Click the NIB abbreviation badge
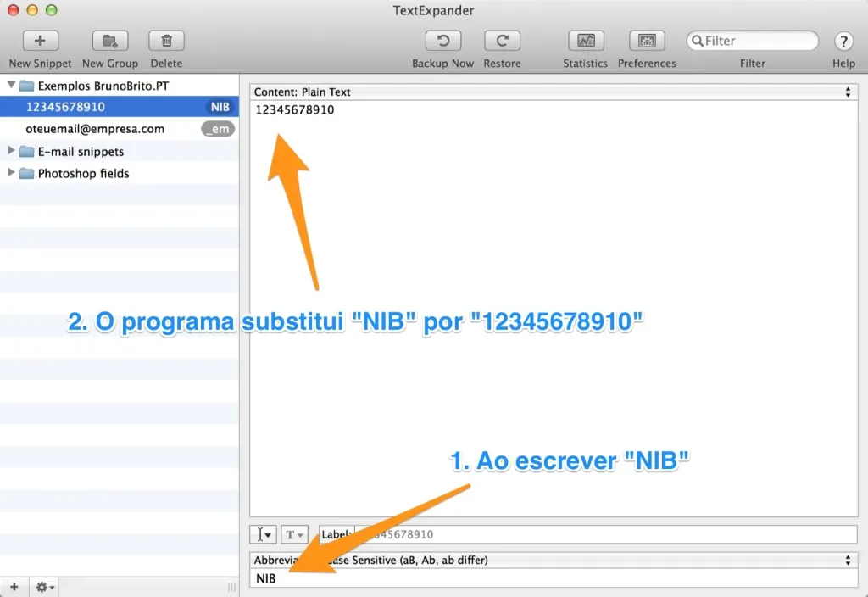Viewport: 868px width, 597px height. [220, 107]
